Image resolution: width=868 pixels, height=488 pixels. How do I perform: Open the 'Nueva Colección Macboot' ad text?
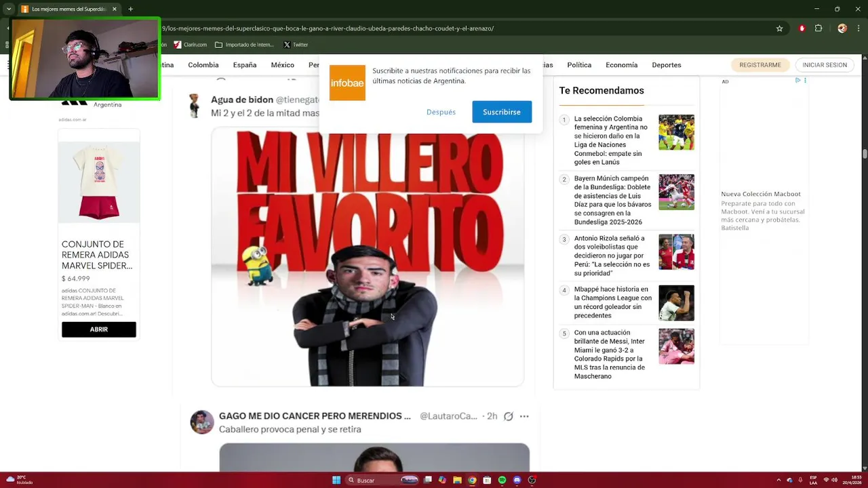(x=761, y=194)
